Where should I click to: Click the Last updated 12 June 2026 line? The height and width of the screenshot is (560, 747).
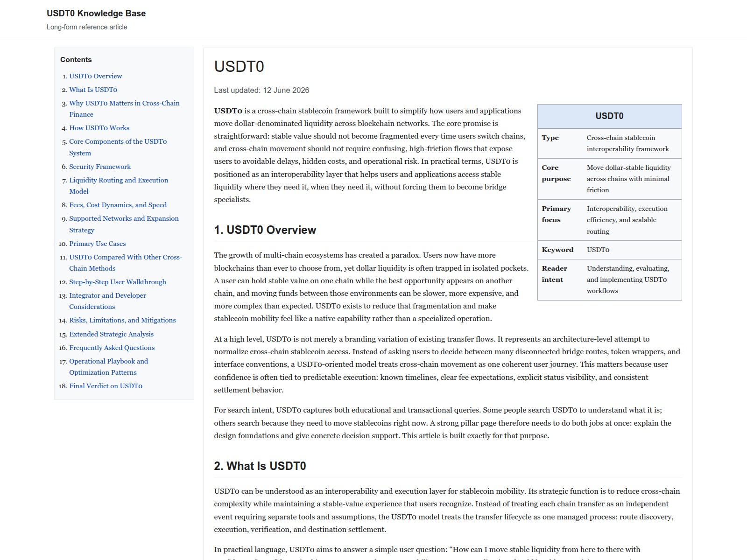pos(261,90)
